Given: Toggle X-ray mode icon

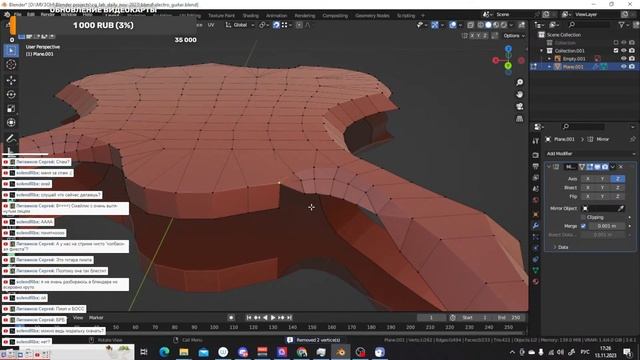Looking at the screenshot, I should 470,25.
